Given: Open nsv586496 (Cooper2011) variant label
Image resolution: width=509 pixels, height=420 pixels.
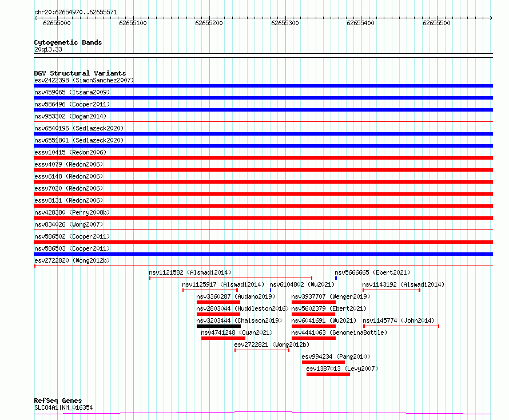Looking at the screenshot, I should click(x=72, y=104).
